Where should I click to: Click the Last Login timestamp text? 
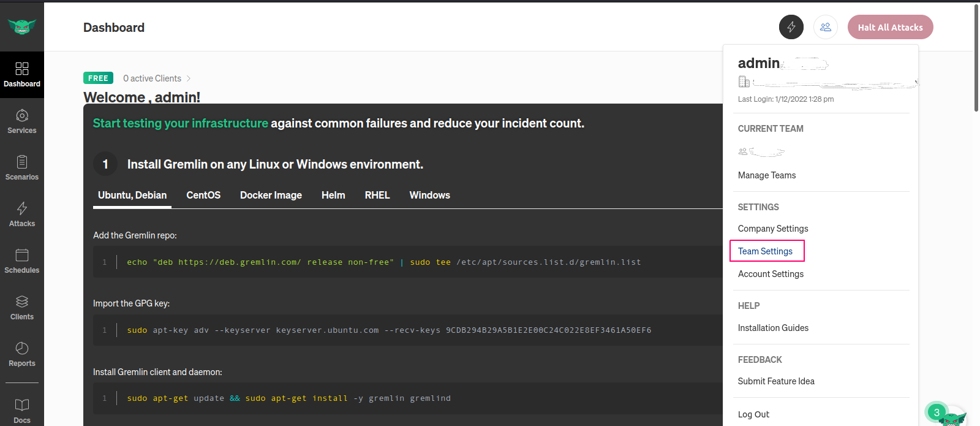click(x=786, y=99)
